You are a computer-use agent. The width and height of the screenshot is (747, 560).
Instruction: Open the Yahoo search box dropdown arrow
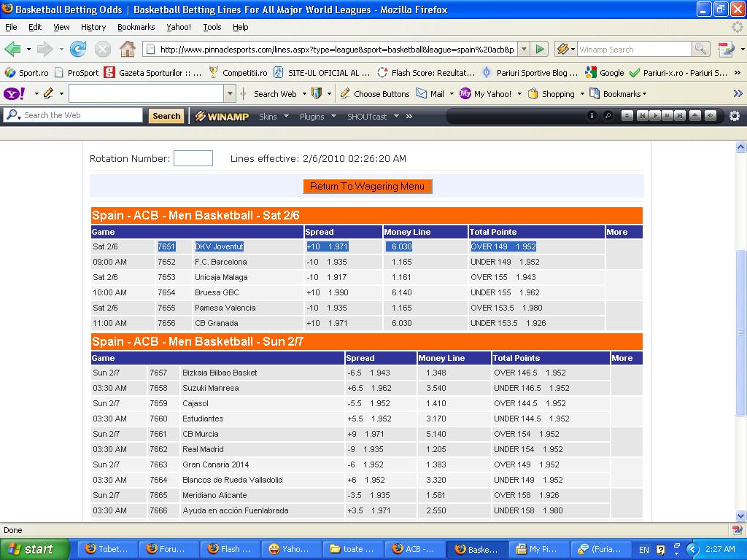coord(230,93)
